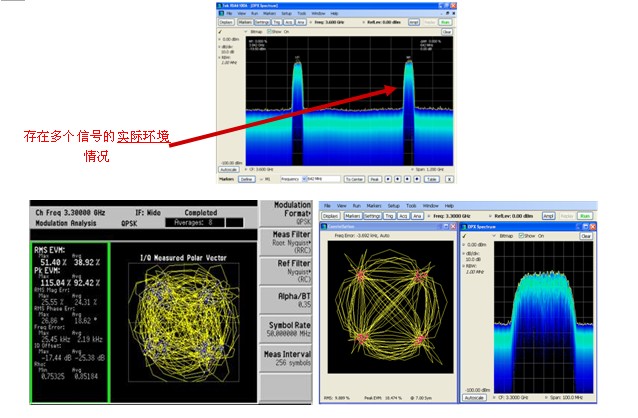Click Settings toolbar button in top window
638x418 pixels.
click(x=262, y=22)
